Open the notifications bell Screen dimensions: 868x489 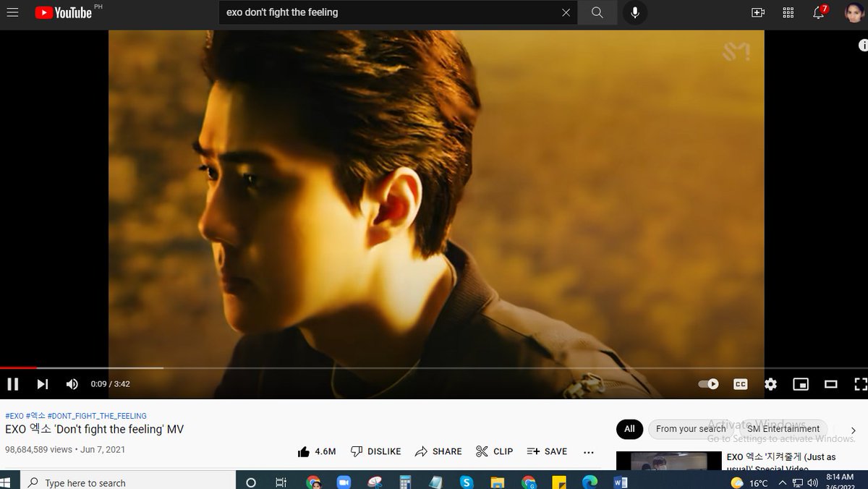819,12
